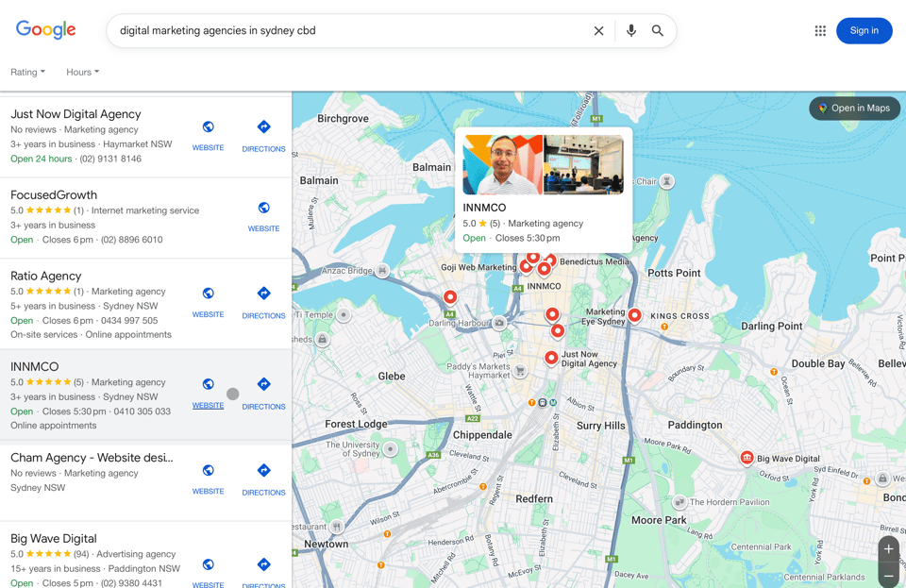This screenshot has width=906, height=588.
Task: Click the University of Sydney marker
Action: pyautogui.click(x=391, y=449)
